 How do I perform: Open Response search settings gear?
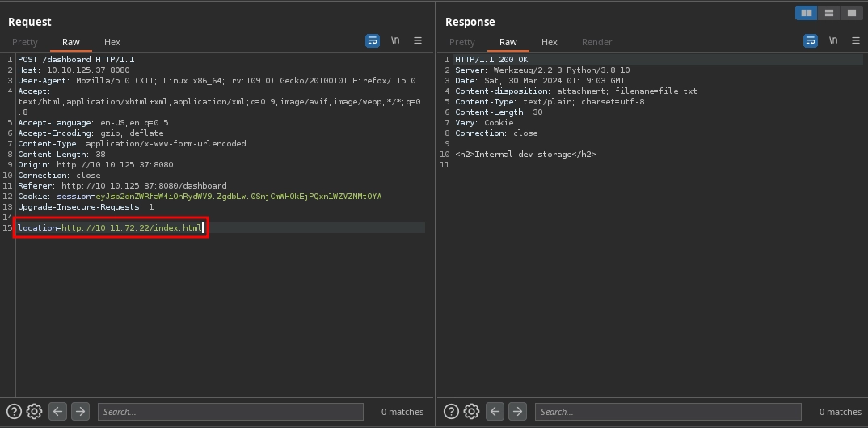point(471,411)
